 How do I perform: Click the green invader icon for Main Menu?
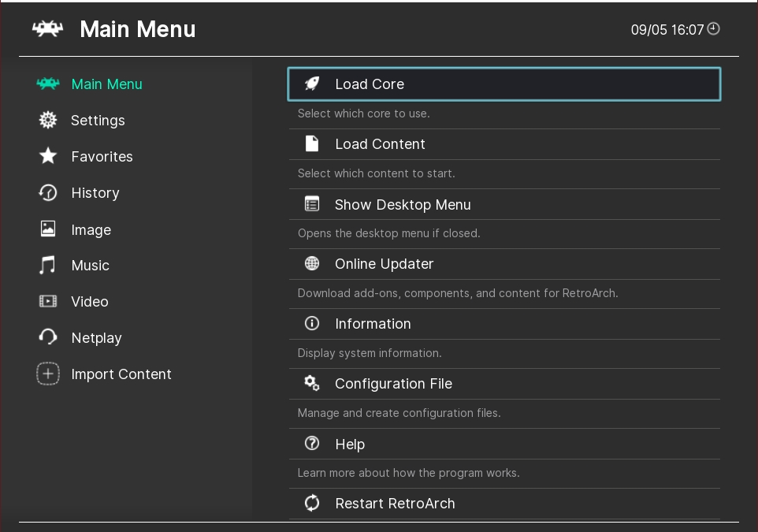pos(48,84)
